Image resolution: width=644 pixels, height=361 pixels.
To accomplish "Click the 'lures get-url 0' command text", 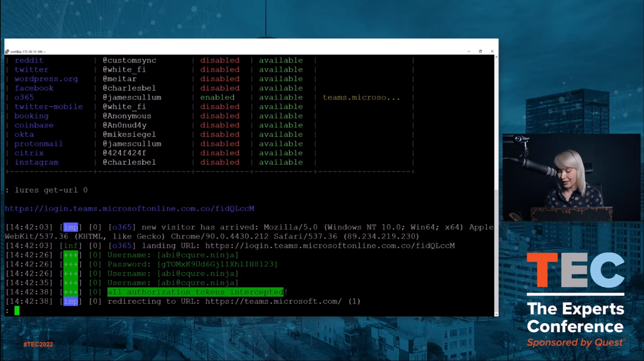I will (x=51, y=190).
